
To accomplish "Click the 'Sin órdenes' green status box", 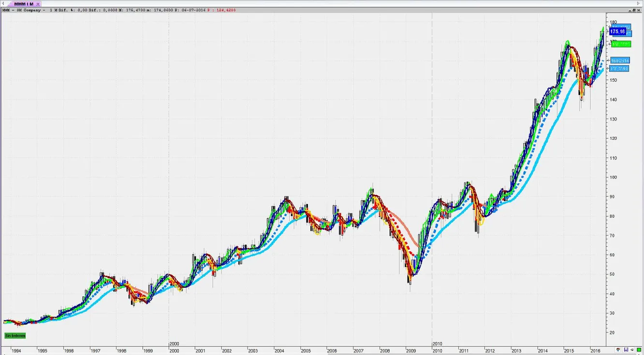I will pyautogui.click(x=15, y=335).
